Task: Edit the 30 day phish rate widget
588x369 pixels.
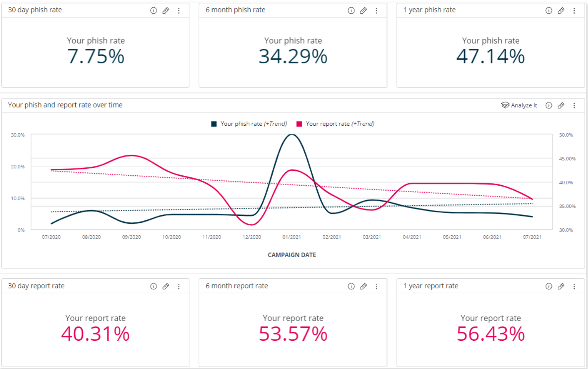Action: click(x=166, y=11)
